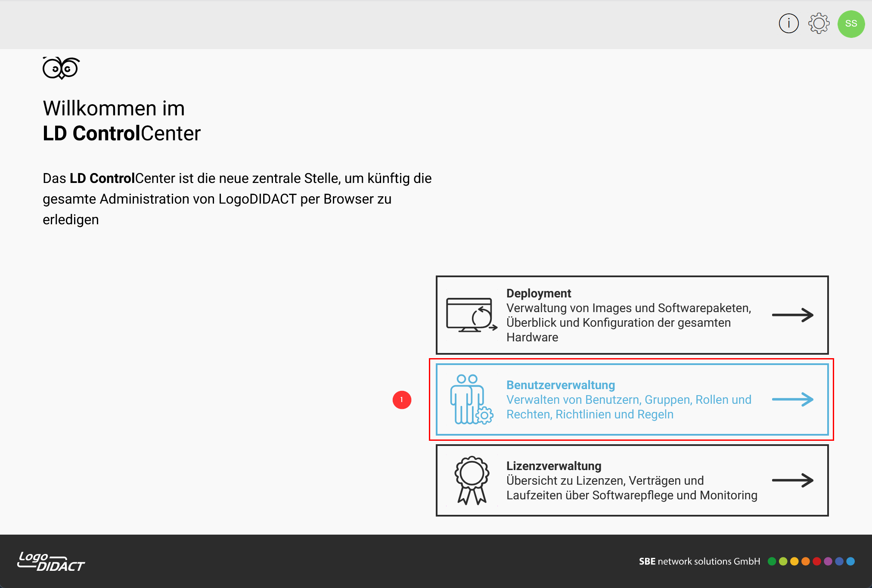Viewport: 872px width, 588px height.
Task: Click the Lizenzverwaltung ribbon badge icon
Action: (x=472, y=480)
